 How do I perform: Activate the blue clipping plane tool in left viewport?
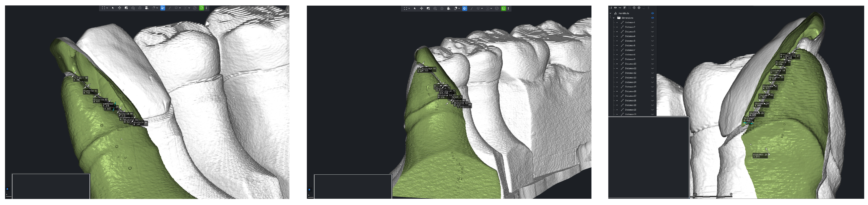(163, 8)
